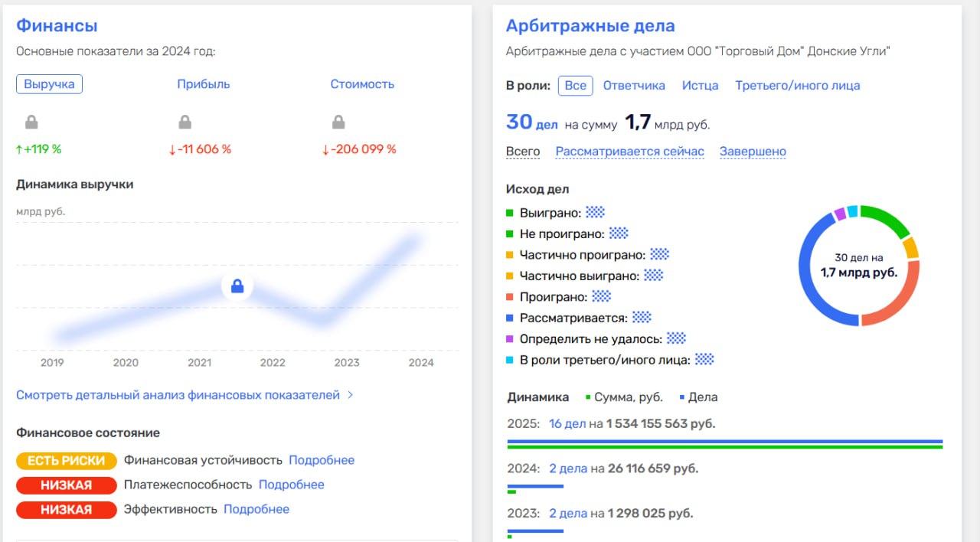Screen dimensions: 980x542
Task: Click the hidden value next to Выиграно
Action: tap(595, 213)
